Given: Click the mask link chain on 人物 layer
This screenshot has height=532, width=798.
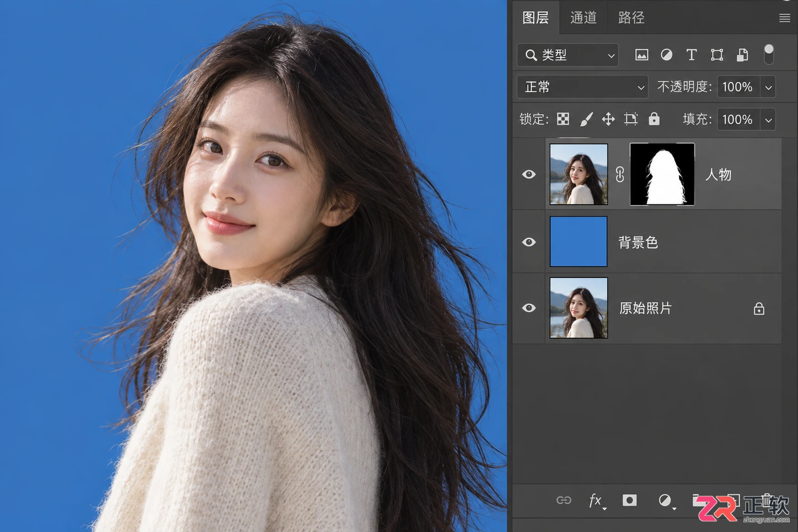Looking at the screenshot, I should point(620,175).
